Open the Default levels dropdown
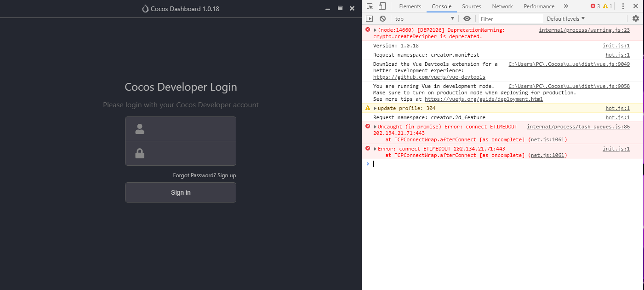This screenshot has width=644, height=290. (565, 19)
